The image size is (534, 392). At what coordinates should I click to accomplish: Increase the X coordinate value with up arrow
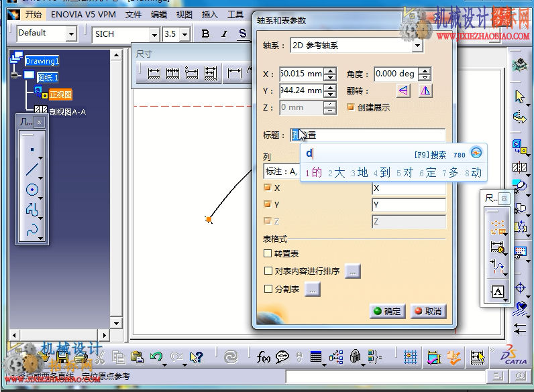click(x=329, y=71)
